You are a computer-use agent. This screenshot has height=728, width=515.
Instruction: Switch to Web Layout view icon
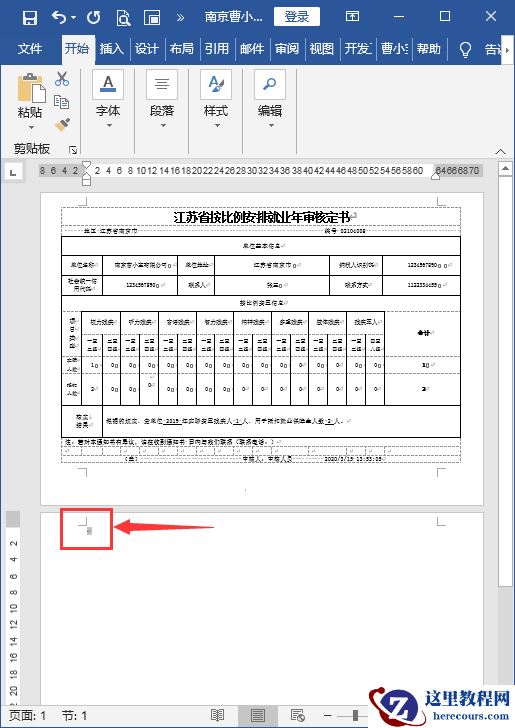(297, 715)
